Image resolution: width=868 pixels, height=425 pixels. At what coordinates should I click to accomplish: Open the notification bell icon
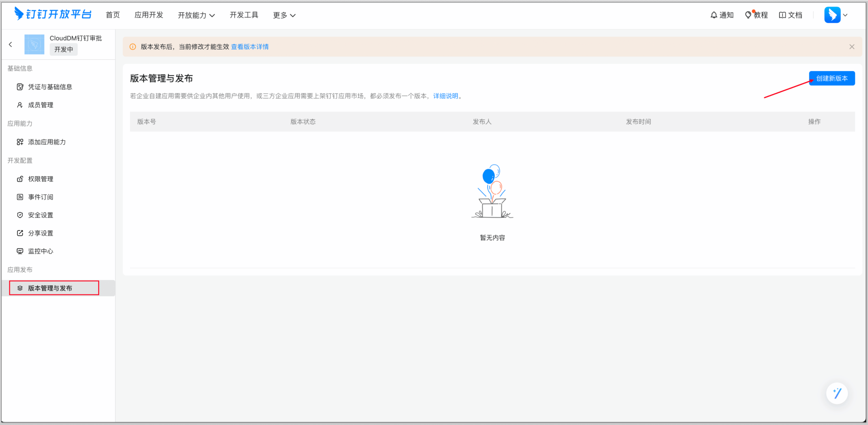point(714,15)
